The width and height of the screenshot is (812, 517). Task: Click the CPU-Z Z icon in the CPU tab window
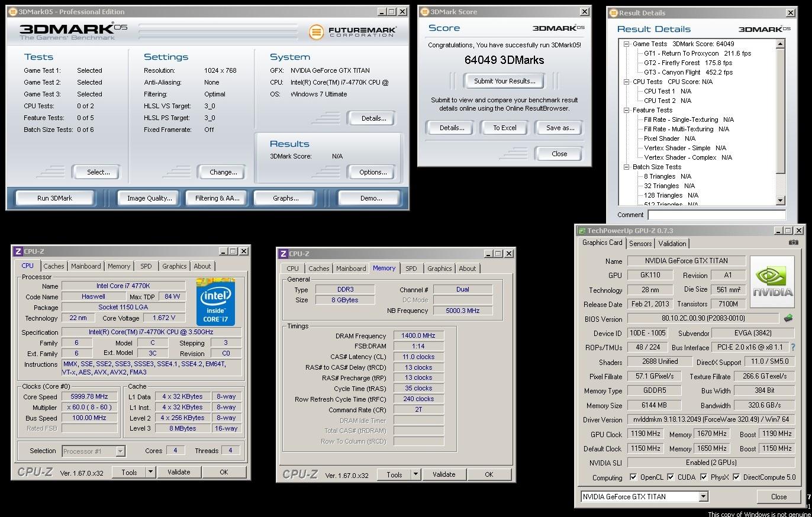[x=18, y=251]
